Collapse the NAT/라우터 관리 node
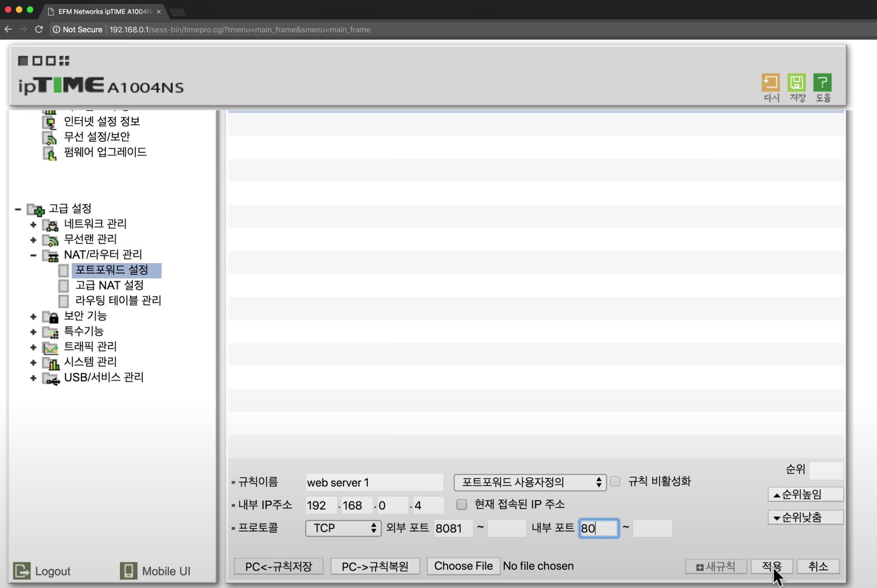Viewport: 877px width, 588px height. 33,255
